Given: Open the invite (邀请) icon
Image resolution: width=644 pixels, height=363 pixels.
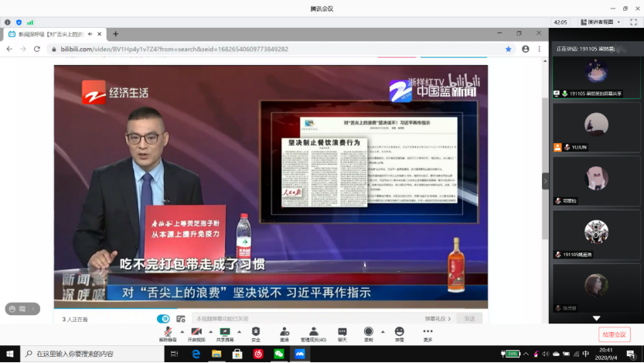Looking at the screenshot, I should pyautogui.click(x=285, y=332).
